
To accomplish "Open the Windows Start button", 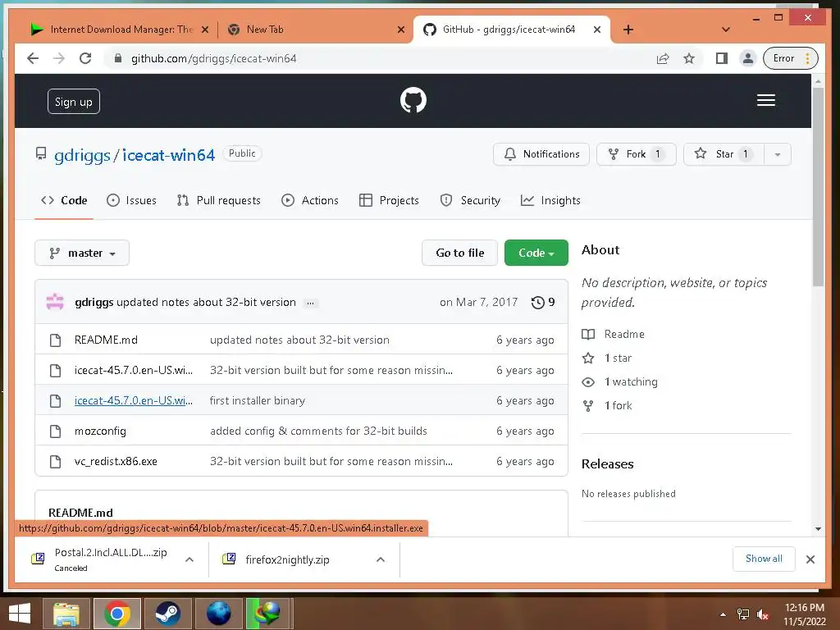I will click(20, 614).
